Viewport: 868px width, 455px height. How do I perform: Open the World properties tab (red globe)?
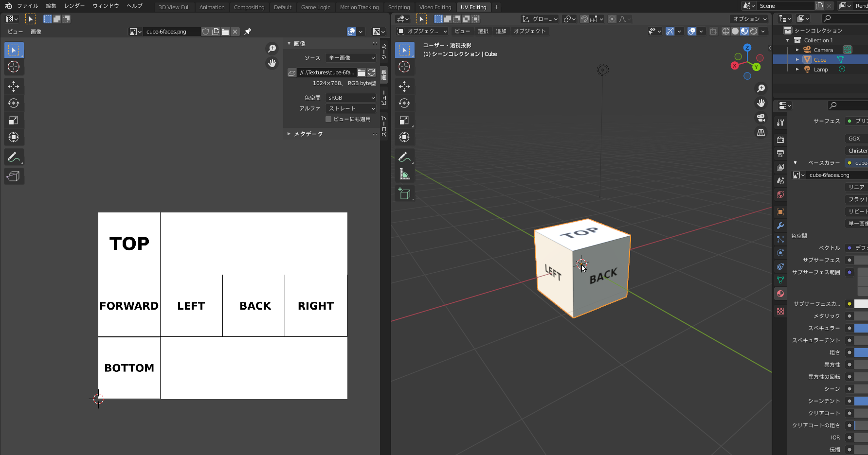[780, 194]
